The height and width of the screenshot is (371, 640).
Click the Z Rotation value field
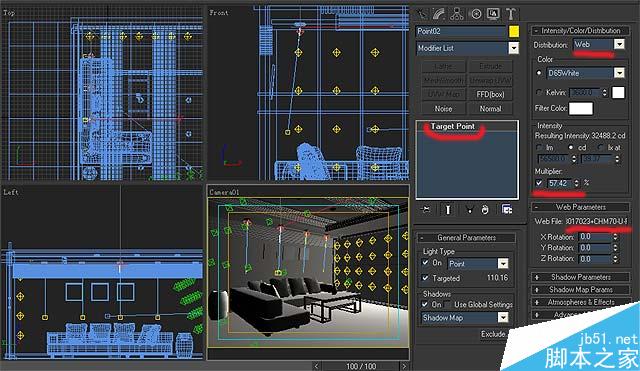pyautogui.click(x=594, y=259)
